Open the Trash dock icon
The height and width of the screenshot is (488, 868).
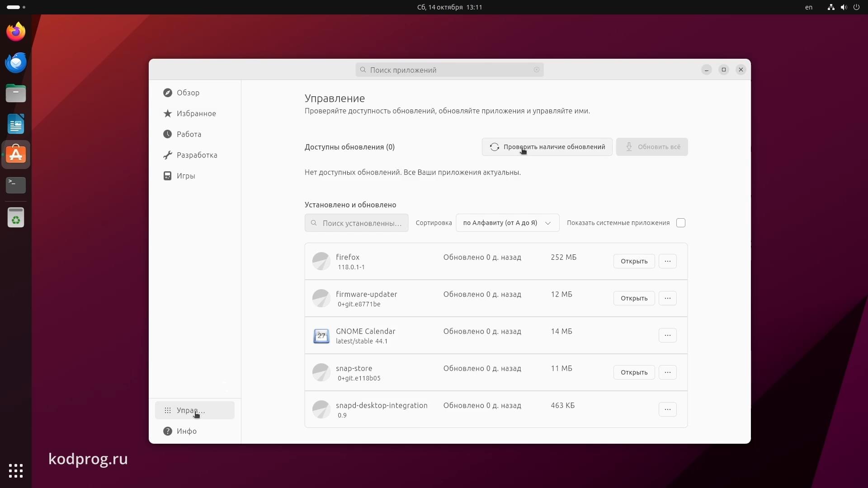(16, 218)
